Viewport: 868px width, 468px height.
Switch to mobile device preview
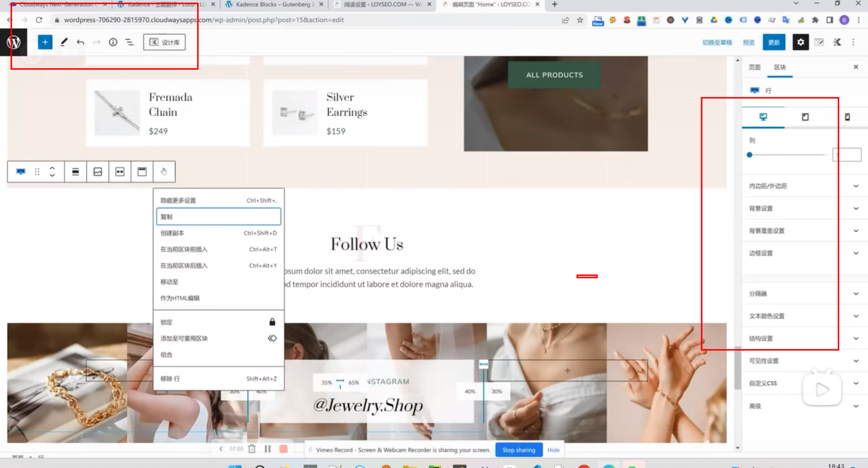click(x=847, y=117)
